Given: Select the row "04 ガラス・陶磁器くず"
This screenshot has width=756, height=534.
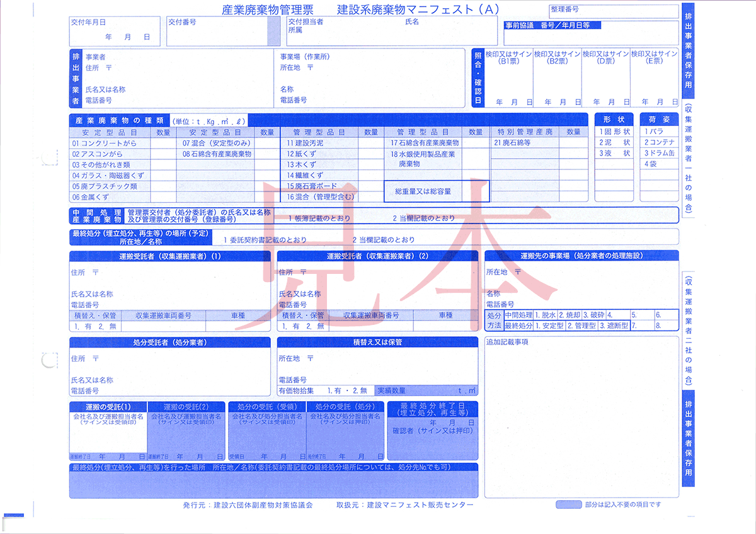Looking at the screenshot, I should pos(110,176).
